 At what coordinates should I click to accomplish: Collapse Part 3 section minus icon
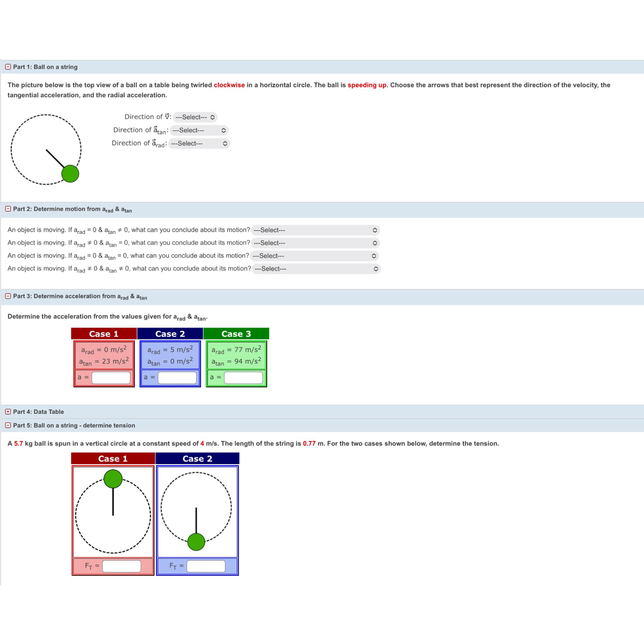click(x=8, y=296)
